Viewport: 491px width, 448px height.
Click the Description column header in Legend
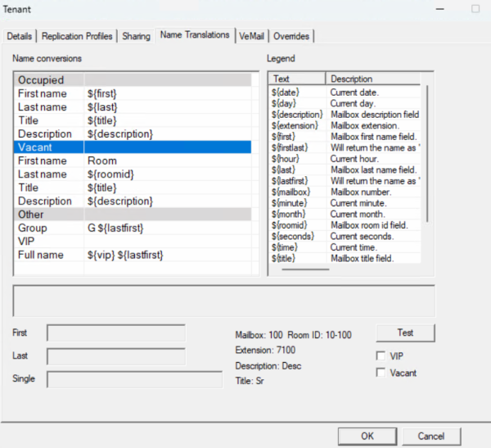point(372,79)
